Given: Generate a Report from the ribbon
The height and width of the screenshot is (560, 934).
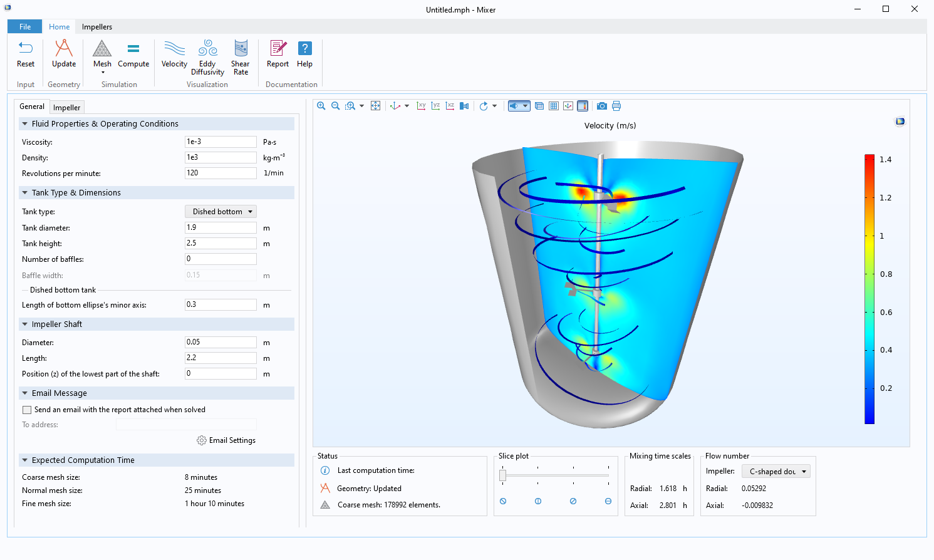Looking at the screenshot, I should 278,54.
